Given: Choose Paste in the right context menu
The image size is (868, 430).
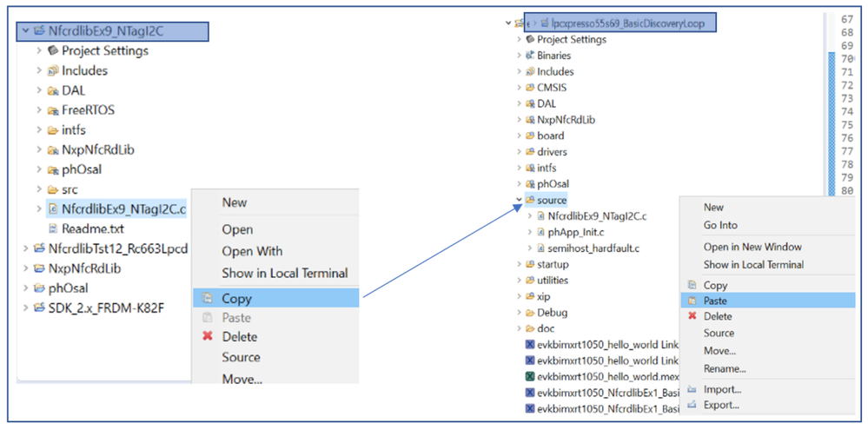Looking at the screenshot, I should pos(715,301).
